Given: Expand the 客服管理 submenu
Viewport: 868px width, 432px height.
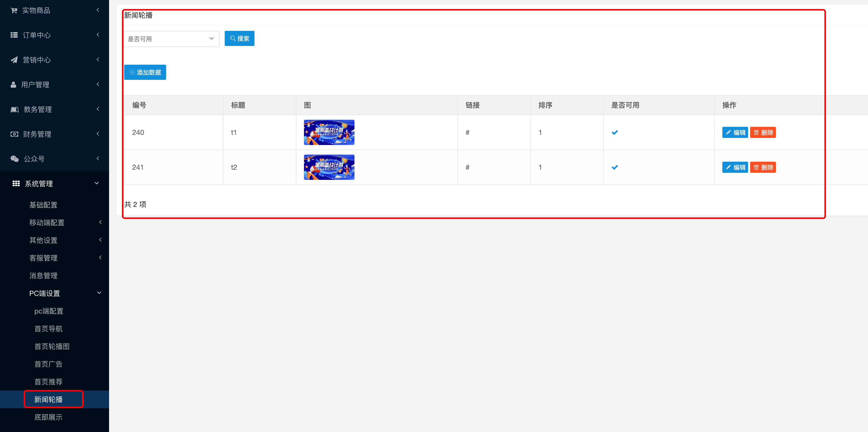Looking at the screenshot, I should [100, 258].
